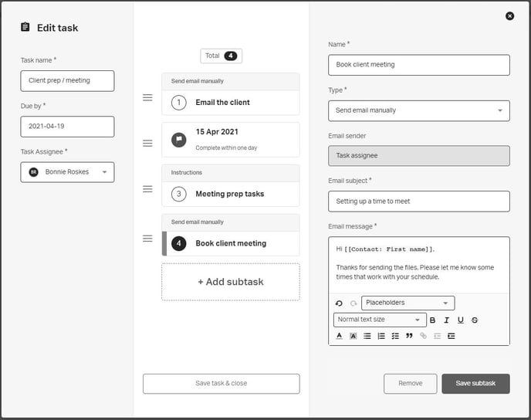Click the text highlight color icon
The height and width of the screenshot is (420, 531).
click(x=353, y=336)
